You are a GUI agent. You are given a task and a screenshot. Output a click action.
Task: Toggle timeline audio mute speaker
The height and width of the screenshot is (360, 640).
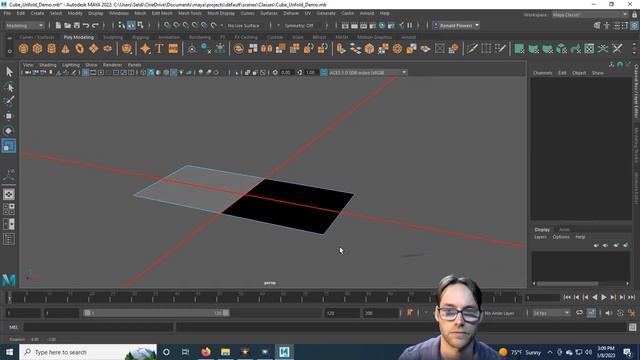[x=609, y=313]
